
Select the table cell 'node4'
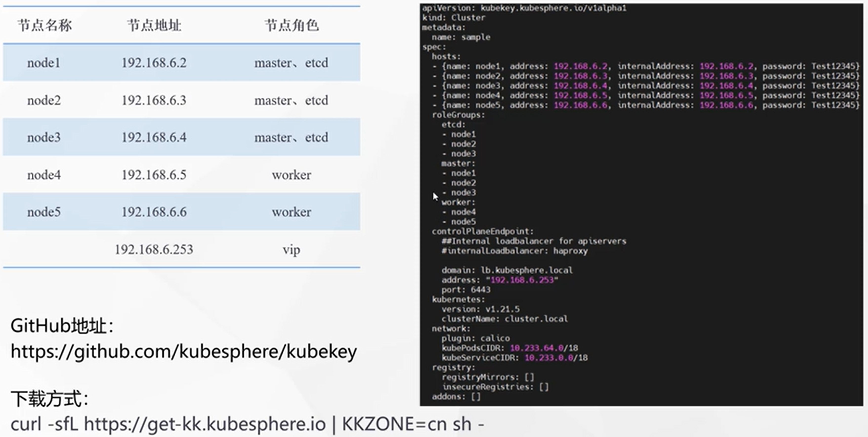[44, 175]
